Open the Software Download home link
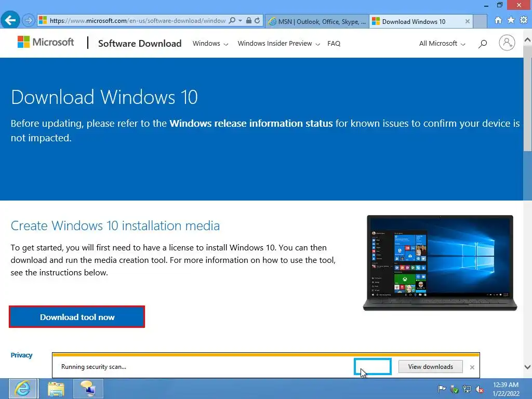 click(x=139, y=44)
